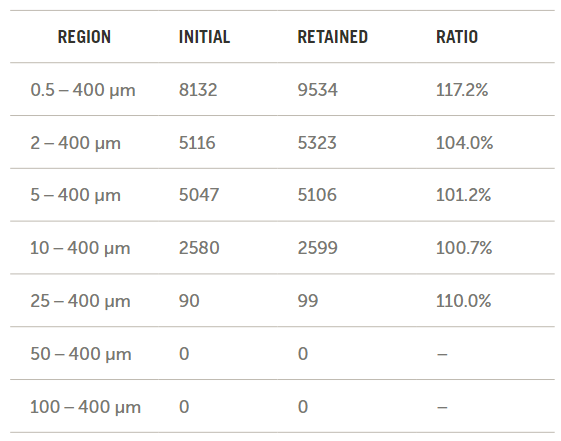Click the RATIO column header
561x441 pixels.
coord(457,37)
